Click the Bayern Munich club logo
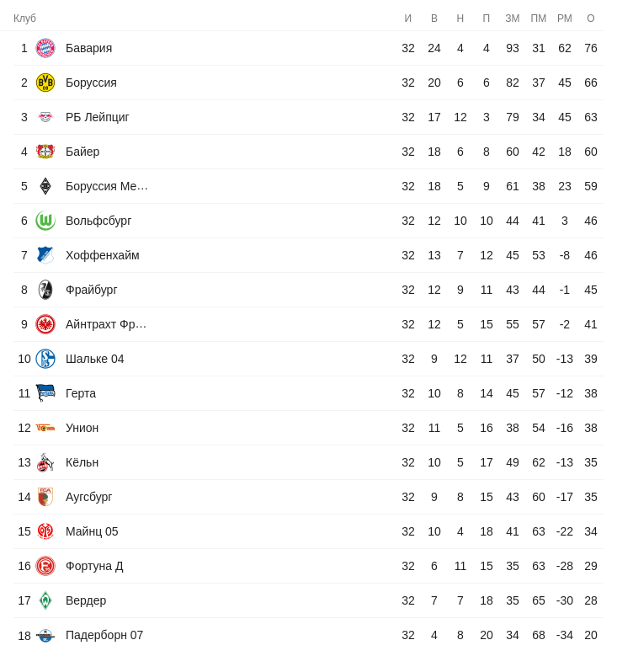The image size is (633, 672). coord(45,48)
